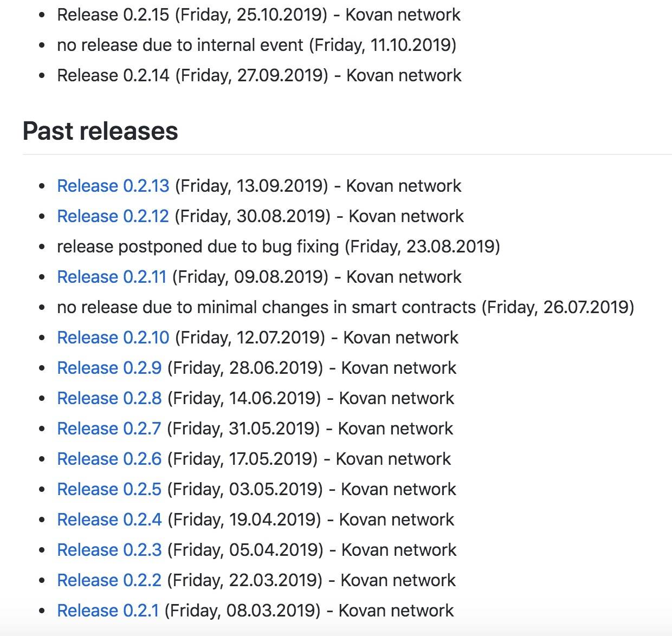
Task: Click the minimal smart contract changes entry
Action: [x=345, y=307]
